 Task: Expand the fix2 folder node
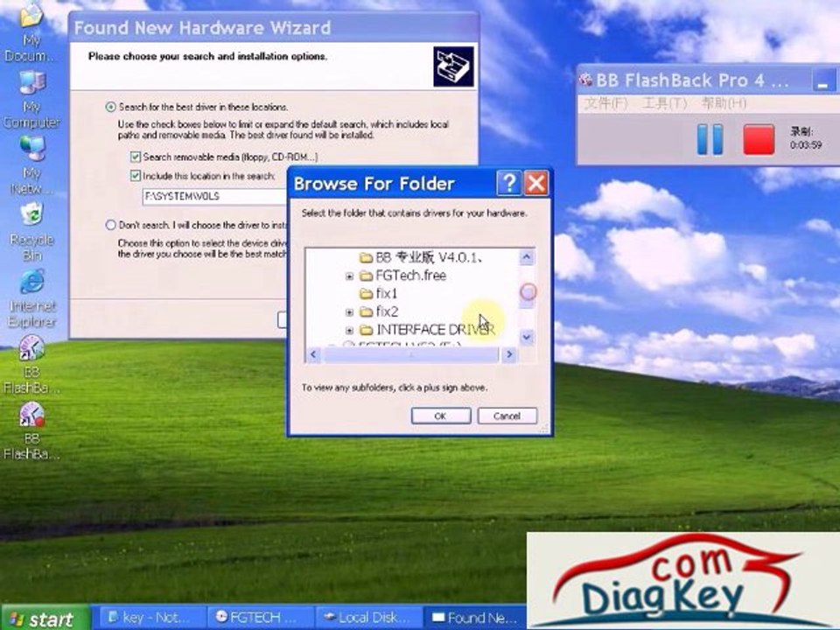point(349,311)
